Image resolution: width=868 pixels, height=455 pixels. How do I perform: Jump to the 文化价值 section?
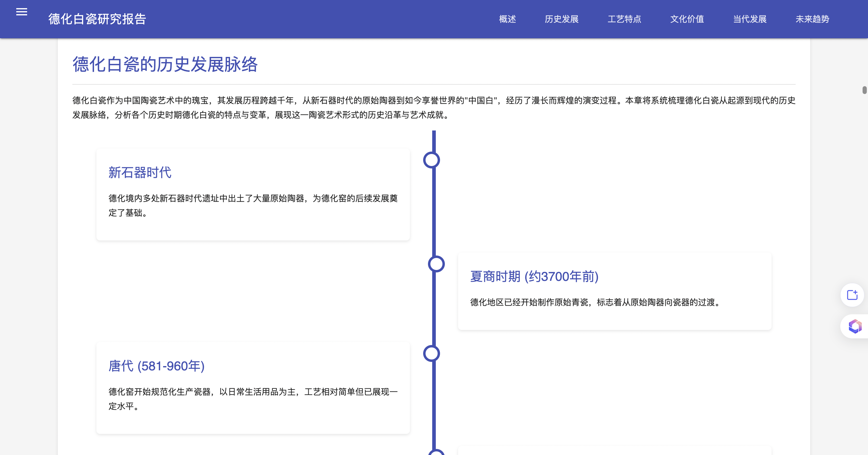(687, 19)
